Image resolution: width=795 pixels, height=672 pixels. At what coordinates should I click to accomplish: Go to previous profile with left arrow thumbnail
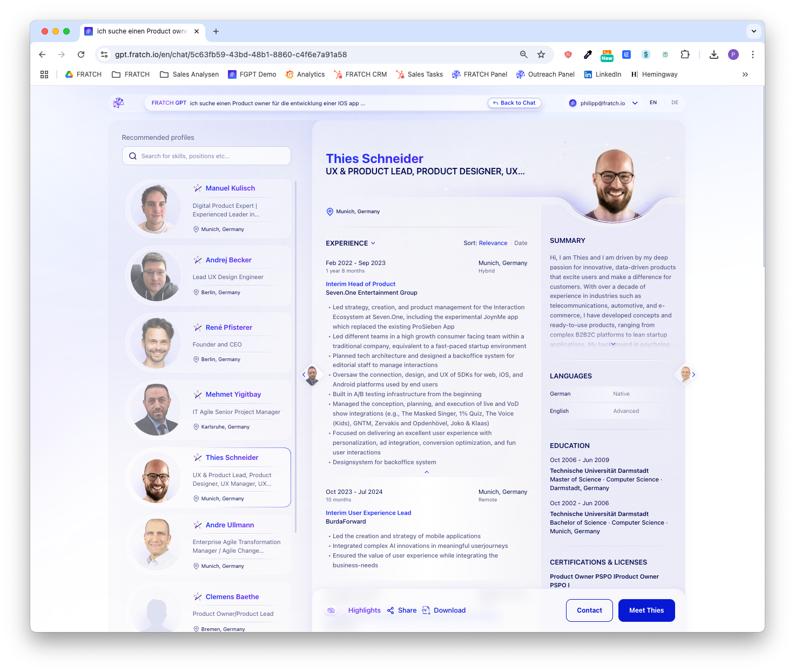click(311, 375)
